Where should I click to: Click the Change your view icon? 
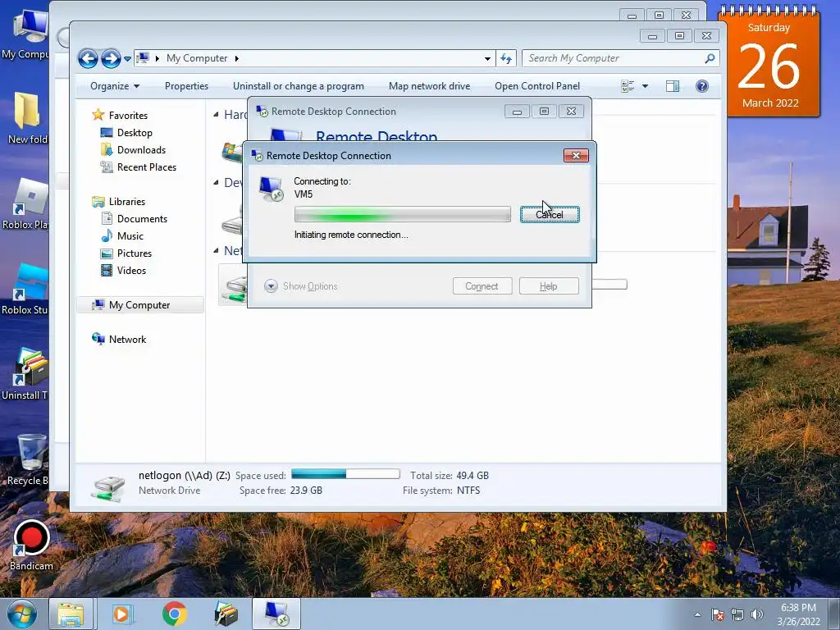tap(628, 86)
